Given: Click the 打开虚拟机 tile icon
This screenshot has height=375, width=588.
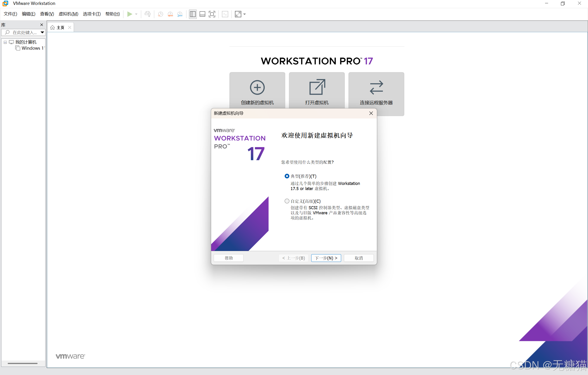Looking at the screenshot, I should point(317,87).
